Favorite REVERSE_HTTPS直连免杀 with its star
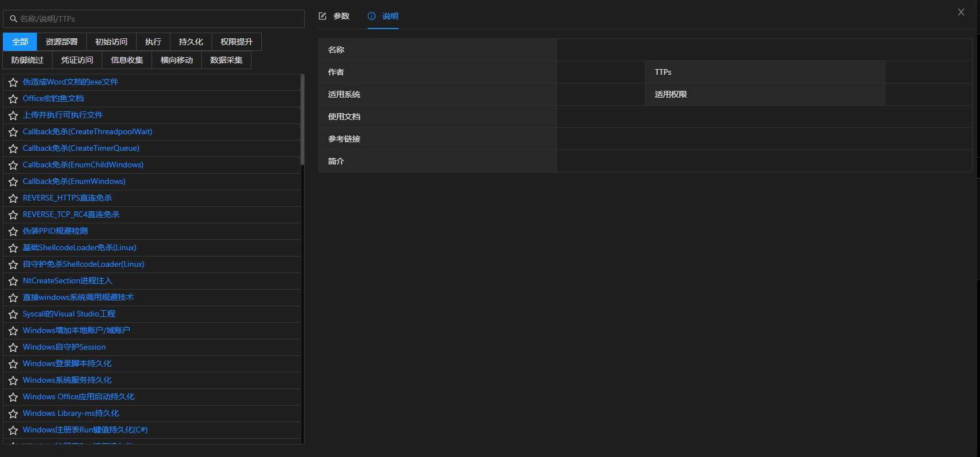Screen dimensions: 980x457 (13, 198)
